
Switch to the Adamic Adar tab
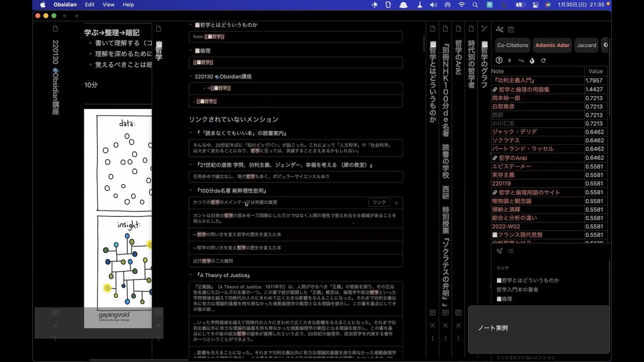552,45
